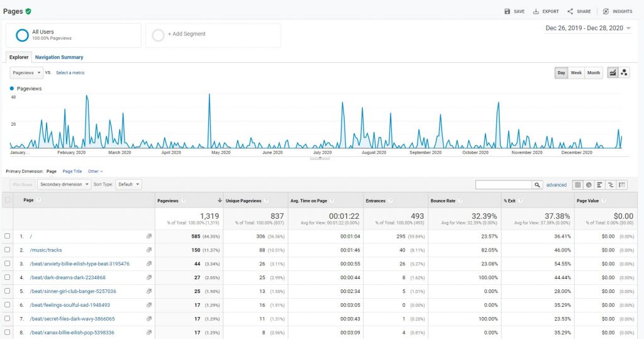This screenshot has height=339, width=644.
Task: Click the Share icon
Action: click(x=570, y=11)
